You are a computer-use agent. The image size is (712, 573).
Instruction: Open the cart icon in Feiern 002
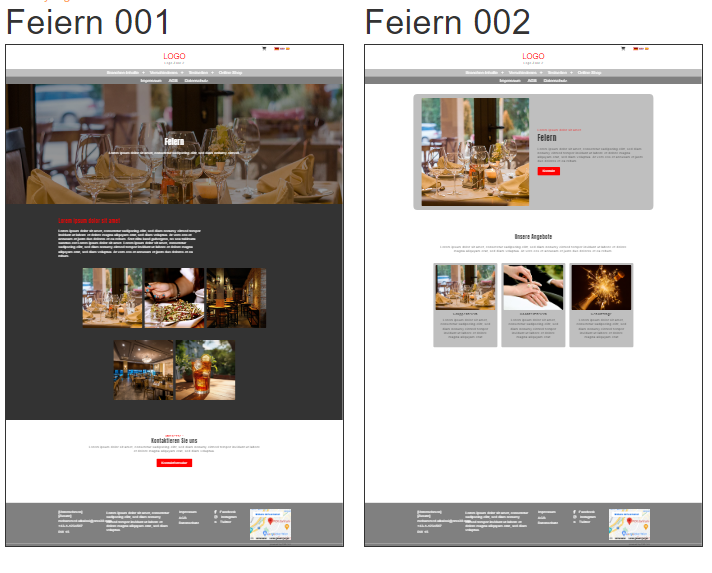(623, 49)
